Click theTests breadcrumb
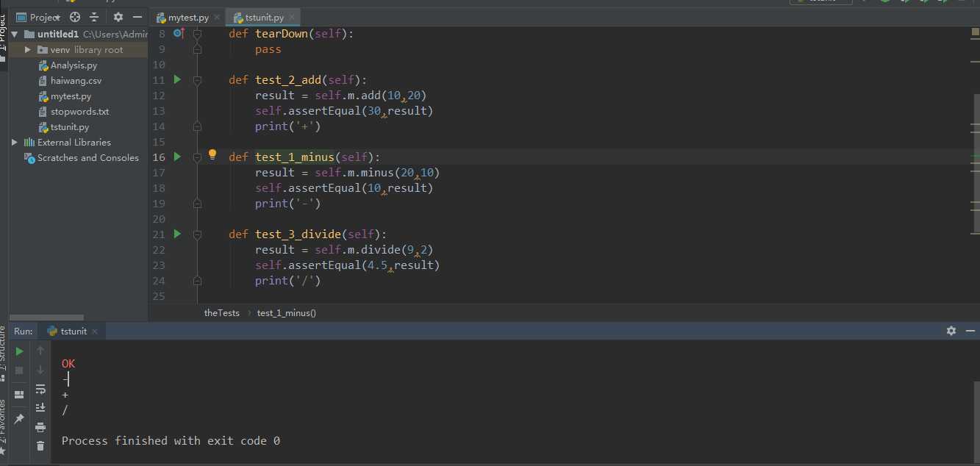The height and width of the screenshot is (466, 980). [x=222, y=313]
